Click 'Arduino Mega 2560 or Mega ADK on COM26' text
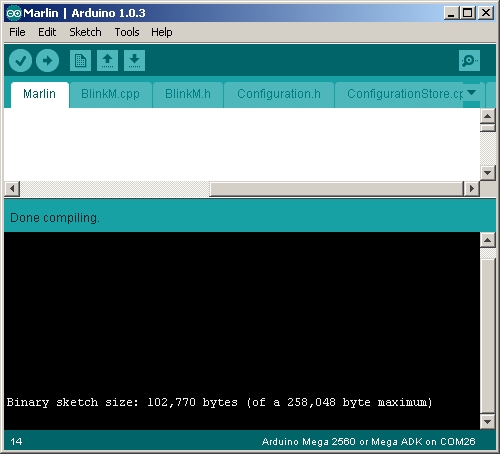 pyautogui.click(x=368, y=442)
